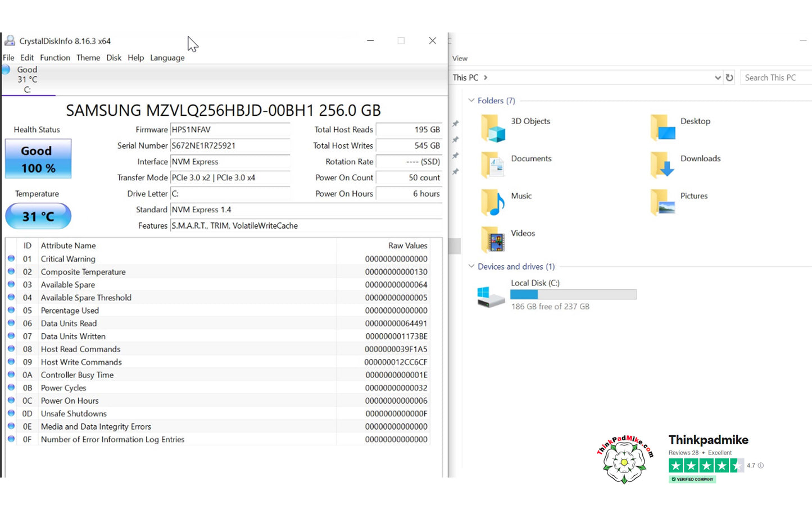Screen dimensions: 812x510
Task: Select the Controller Busy Time row
Action: point(218,375)
